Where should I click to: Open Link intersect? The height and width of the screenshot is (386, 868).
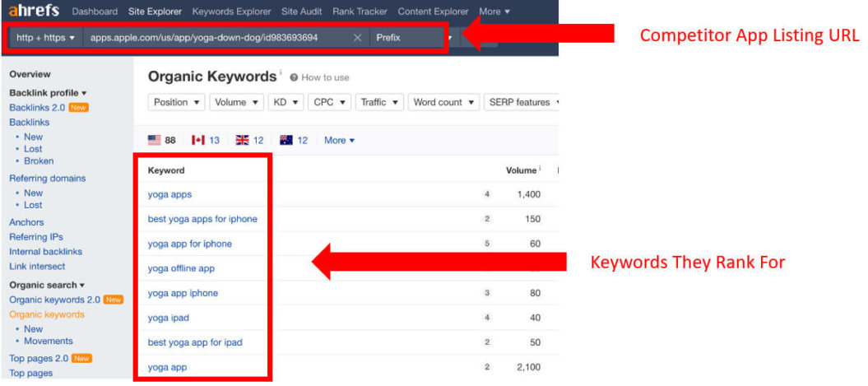(x=37, y=267)
